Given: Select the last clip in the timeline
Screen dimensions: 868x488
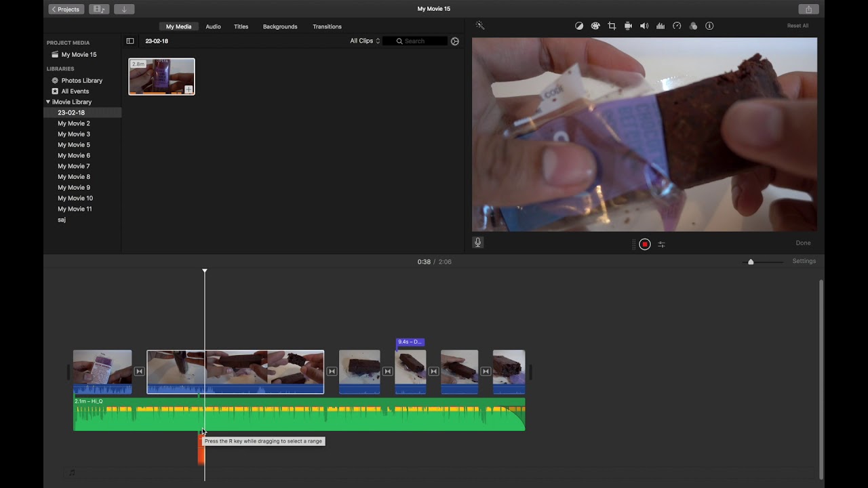Looking at the screenshot, I should 509,371.
